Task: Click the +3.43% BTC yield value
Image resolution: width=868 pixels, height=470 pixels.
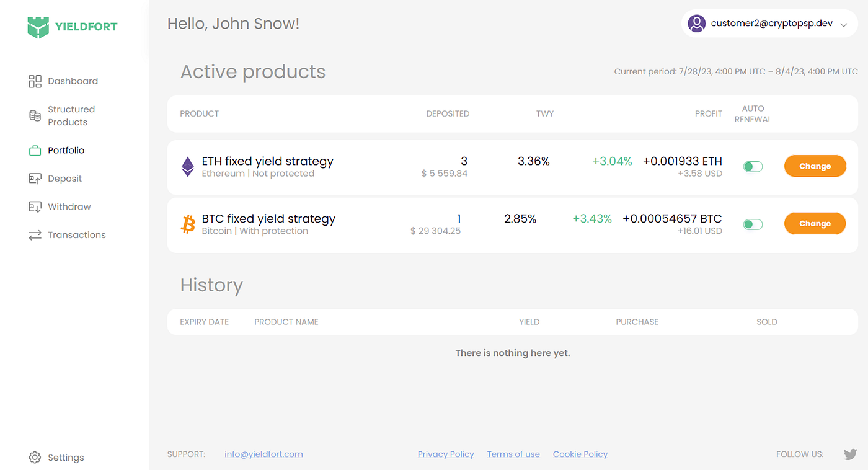Action: [x=592, y=219]
